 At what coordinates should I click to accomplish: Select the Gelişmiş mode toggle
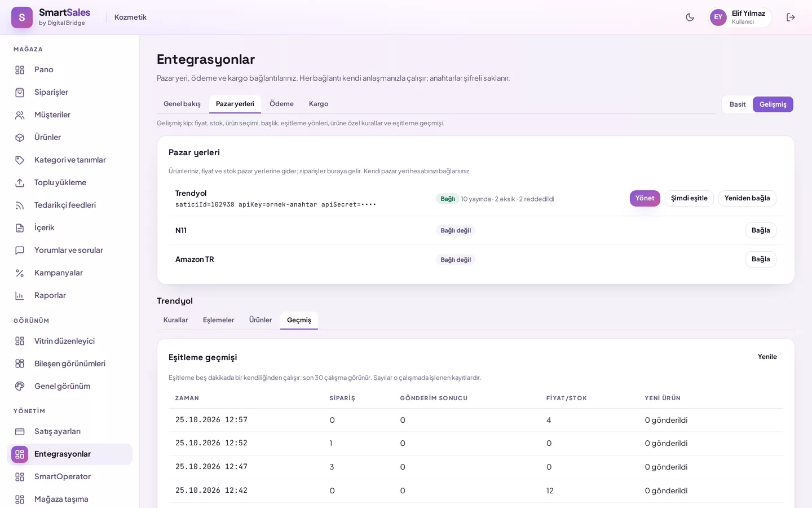point(773,104)
